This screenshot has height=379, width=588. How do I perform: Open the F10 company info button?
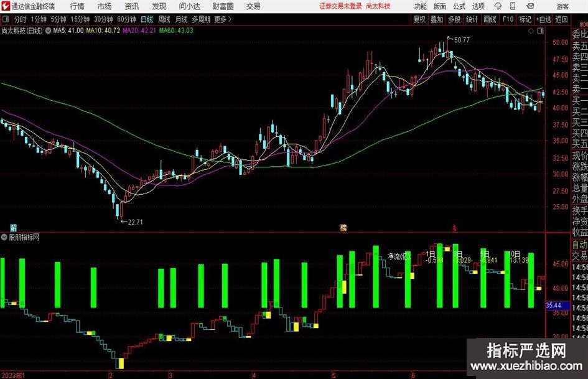pyautogui.click(x=508, y=19)
